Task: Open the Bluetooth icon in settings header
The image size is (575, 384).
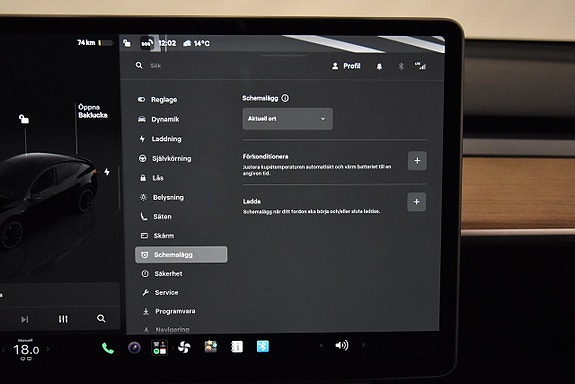Action: [401, 66]
